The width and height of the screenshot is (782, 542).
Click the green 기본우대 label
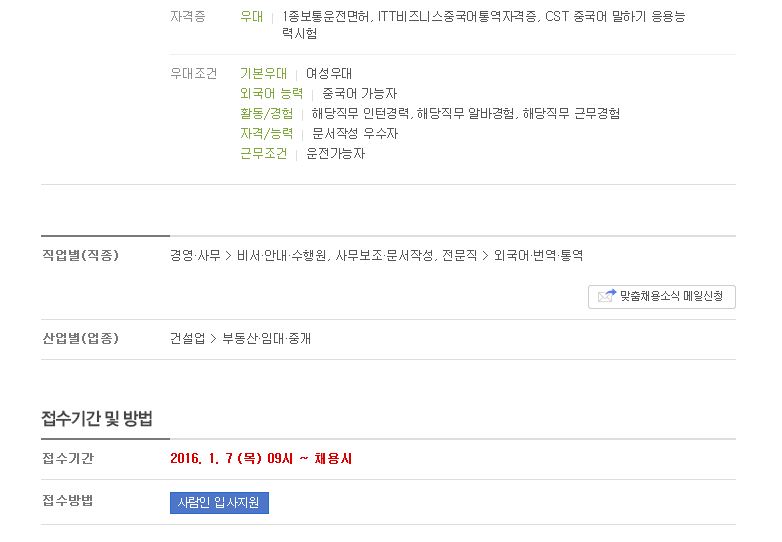pyautogui.click(x=263, y=74)
